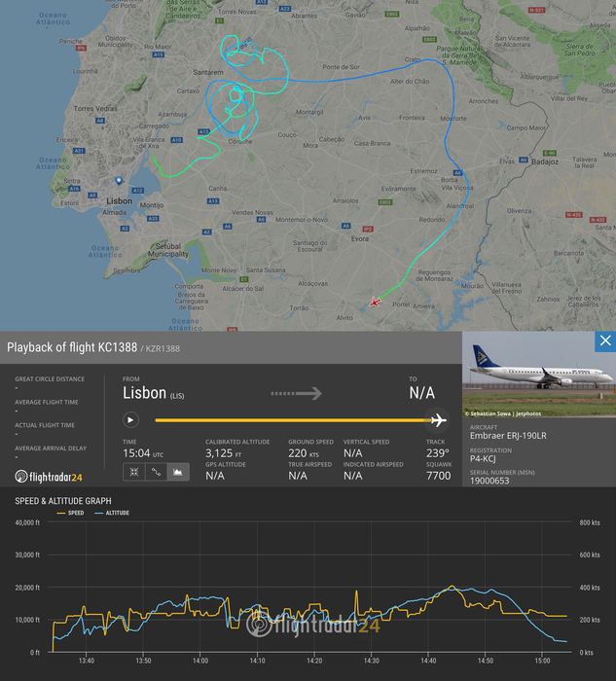Click the Lisbon airport pin on the map

tap(118, 181)
